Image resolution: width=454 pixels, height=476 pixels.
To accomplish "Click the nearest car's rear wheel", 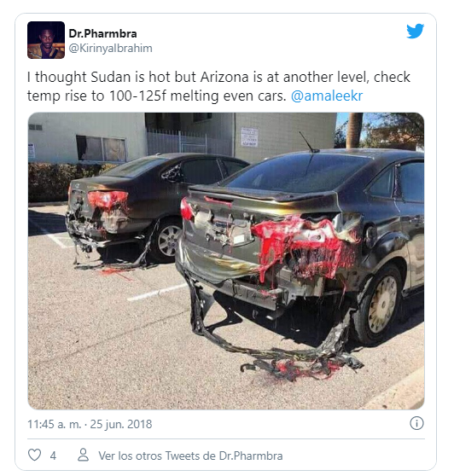I will 380,305.
